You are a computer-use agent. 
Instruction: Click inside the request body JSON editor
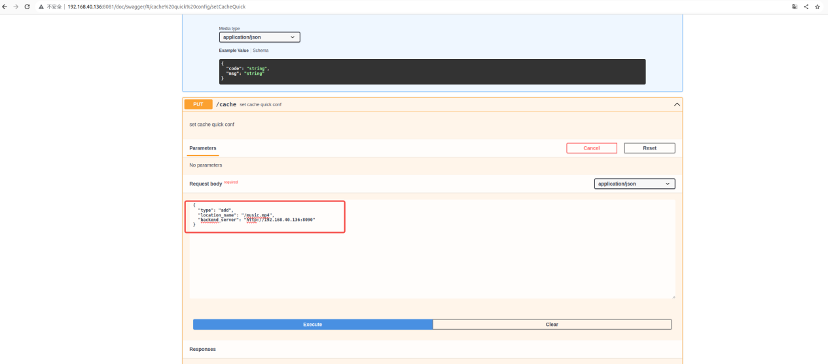coord(432,249)
